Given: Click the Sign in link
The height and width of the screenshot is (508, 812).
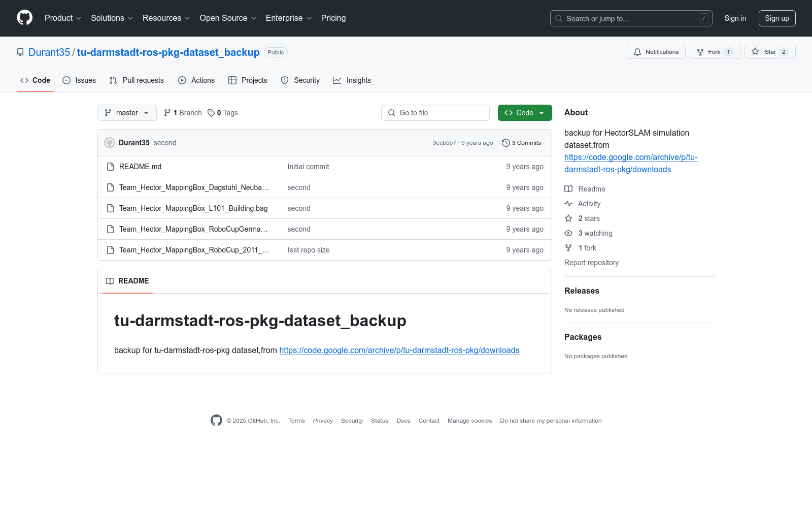Looking at the screenshot, I should (735, 18).
